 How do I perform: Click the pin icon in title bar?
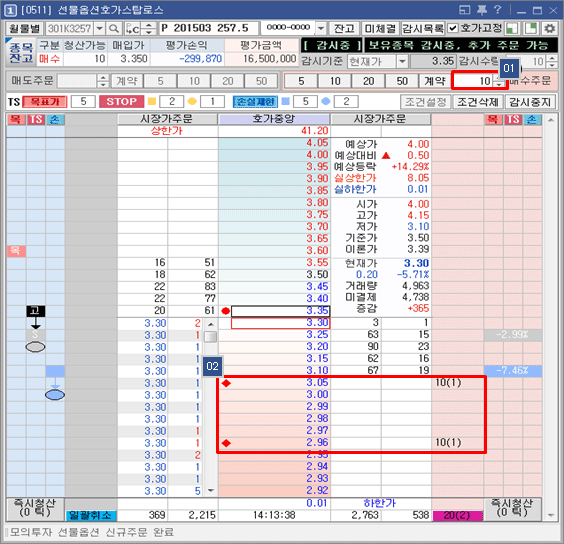(x=482, y=10)
